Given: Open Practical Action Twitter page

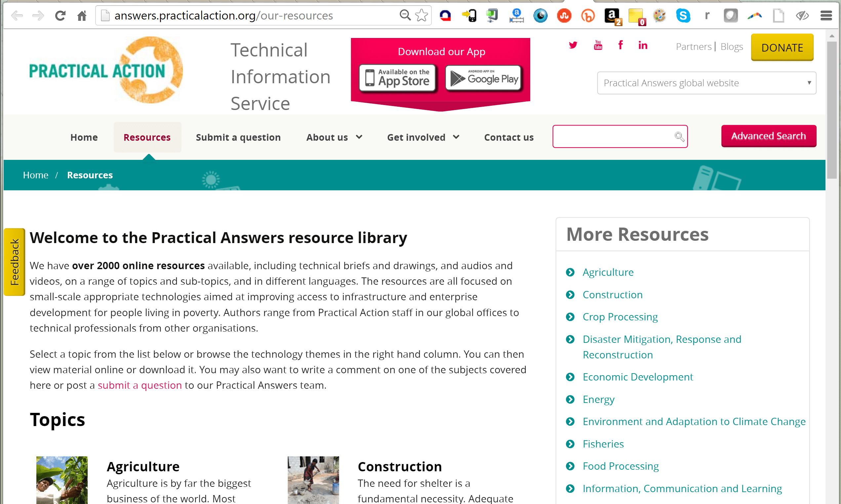Looking at the screenshot, I should click(573, 45).
